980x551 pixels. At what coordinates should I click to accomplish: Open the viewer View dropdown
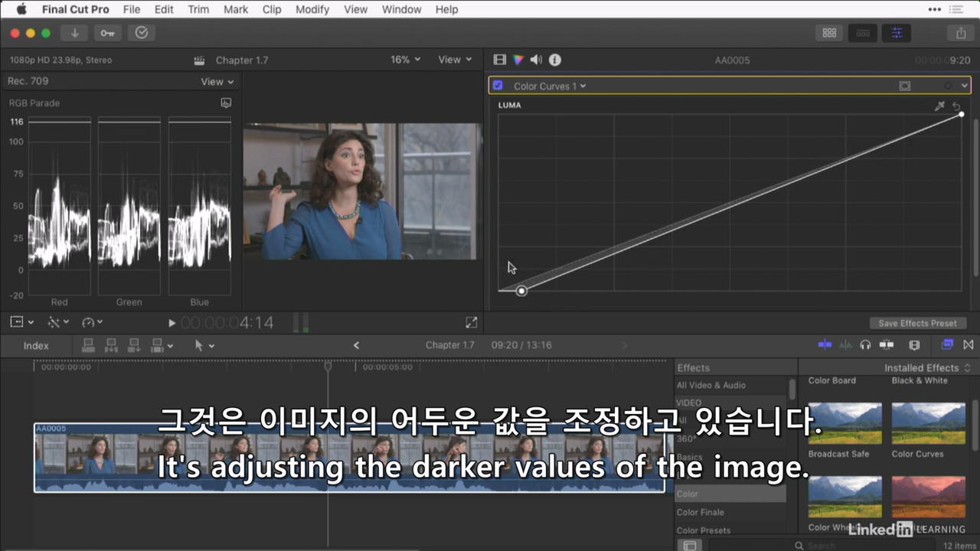[455, 60]
